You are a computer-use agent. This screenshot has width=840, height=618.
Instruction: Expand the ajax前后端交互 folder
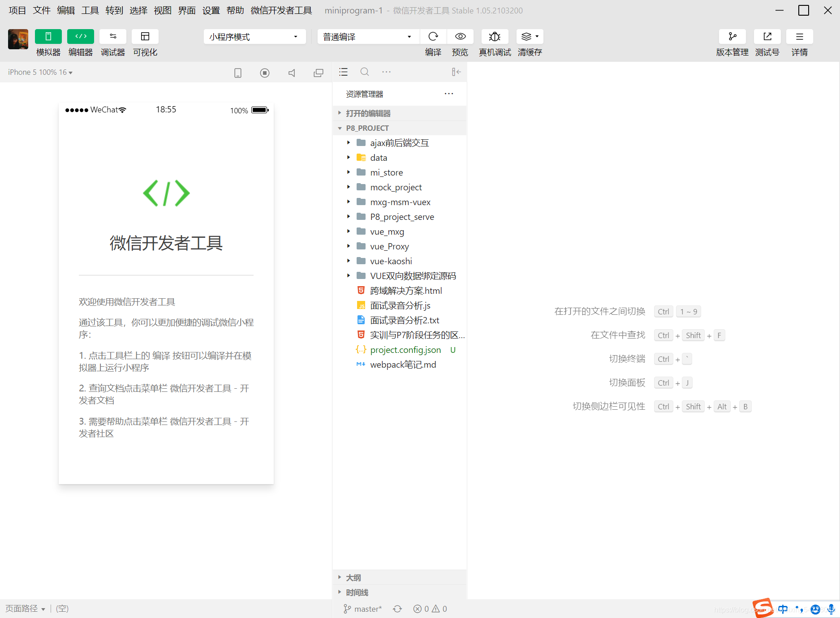pyautogui.click(x=400, y=143)
